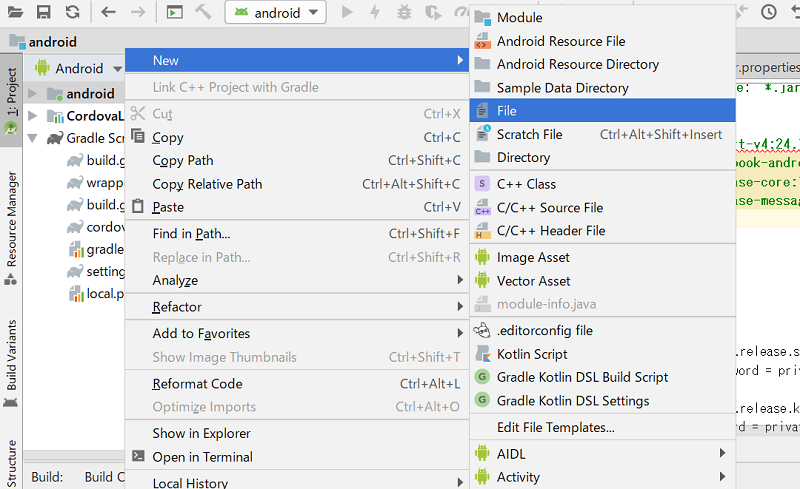The image size is (800, 489).
Task: Click Kotlin Script menu entry
Action: [x=532, y=354]
